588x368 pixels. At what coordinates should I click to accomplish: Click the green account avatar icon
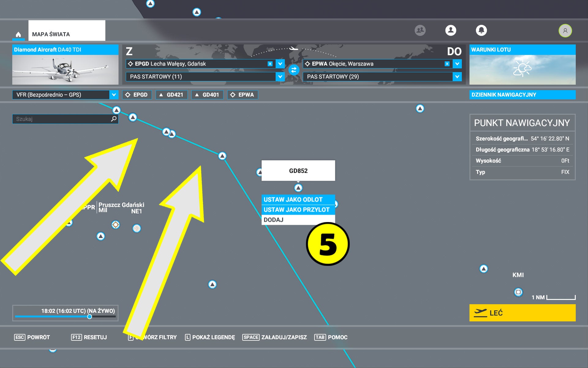[565, 31]
